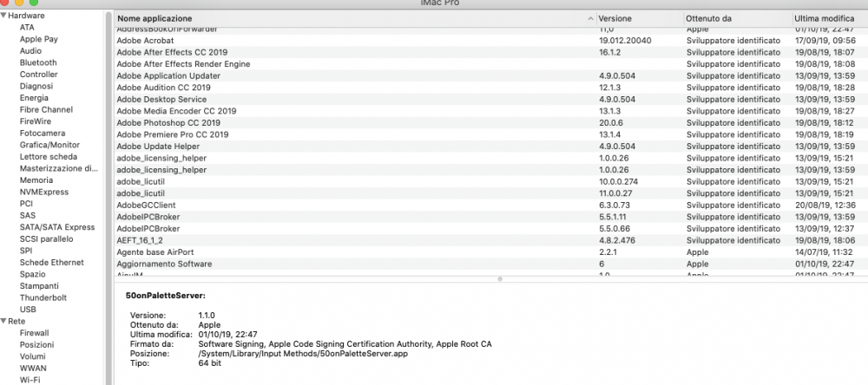Select Lettore scheda in the sidebar
Viewport: 868px width, 385px height.
pos(49,157)
